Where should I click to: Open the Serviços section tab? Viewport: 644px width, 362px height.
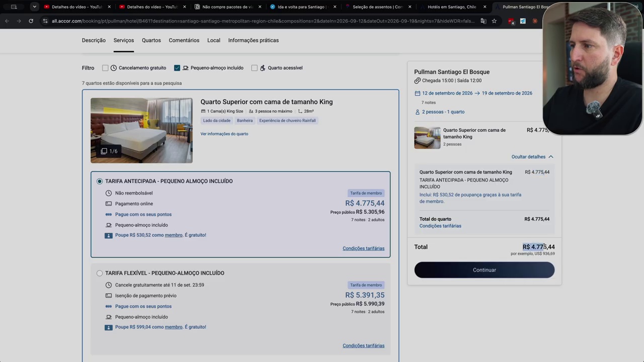[x=124, y=40]
